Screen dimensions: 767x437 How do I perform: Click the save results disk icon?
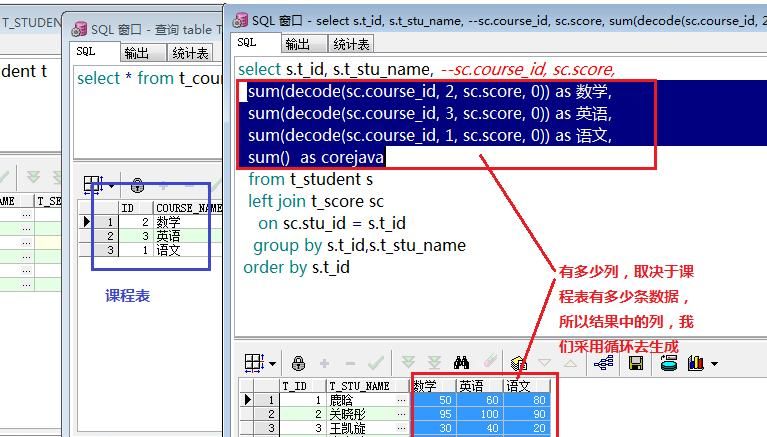pos(635,363)
